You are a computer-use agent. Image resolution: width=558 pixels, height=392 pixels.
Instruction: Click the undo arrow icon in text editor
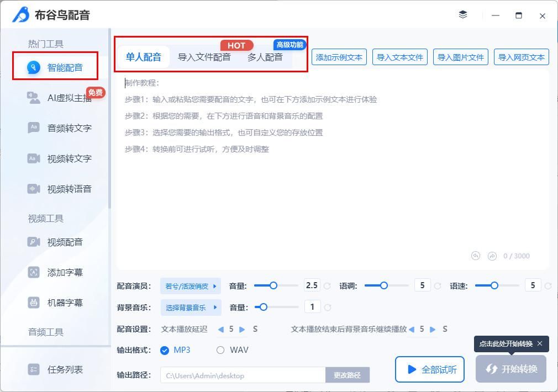476,256
